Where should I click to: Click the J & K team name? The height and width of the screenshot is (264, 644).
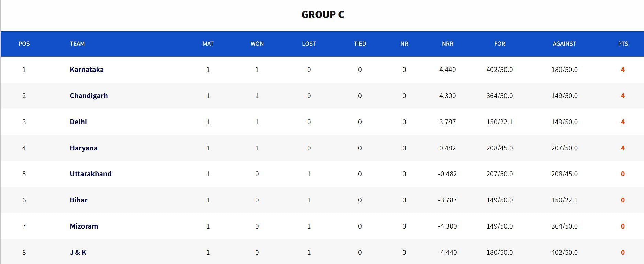click(x=78, y=252)
